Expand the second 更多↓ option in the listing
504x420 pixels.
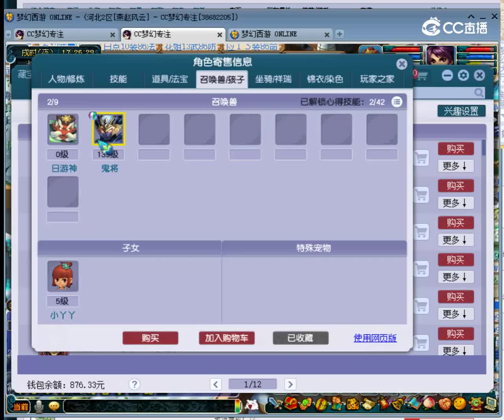(456, 203)
